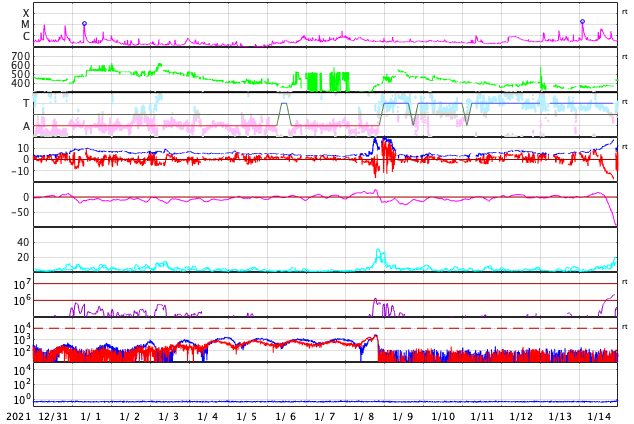The width and height of the screenshot is (634, 424).
Task: Click the -10 axis value
Action: (21, 171)
